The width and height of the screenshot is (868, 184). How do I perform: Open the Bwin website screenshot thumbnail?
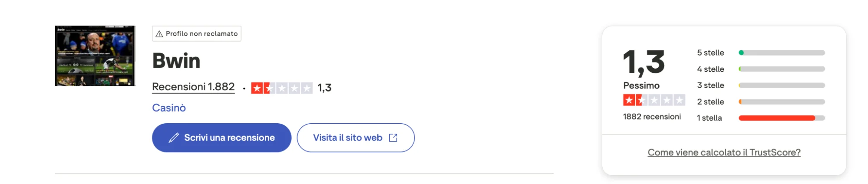95,56
